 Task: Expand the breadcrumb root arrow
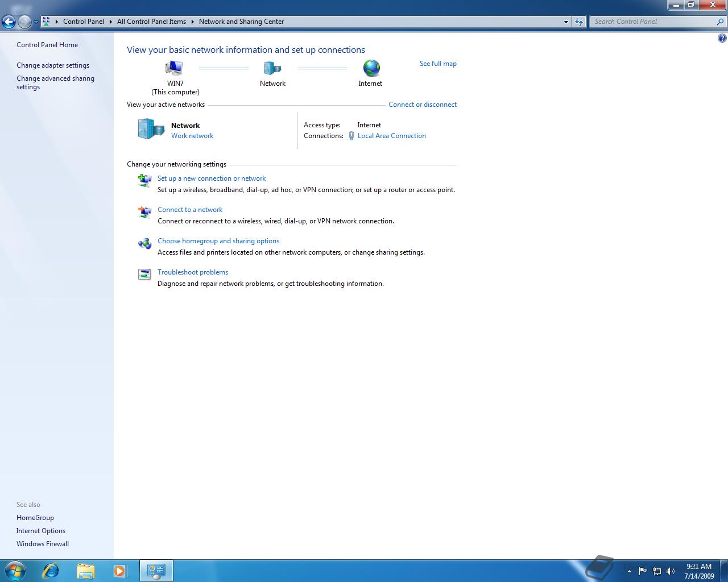click(x=56, y=22)
